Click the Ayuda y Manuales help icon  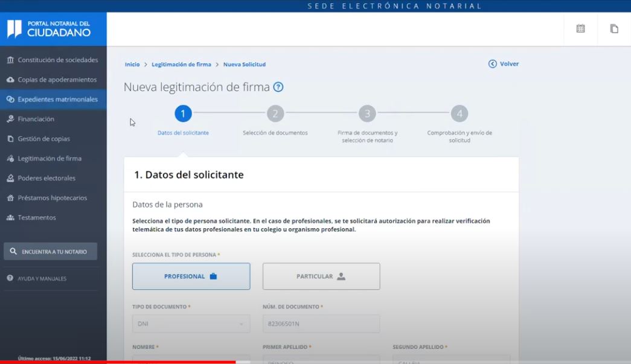10,278
